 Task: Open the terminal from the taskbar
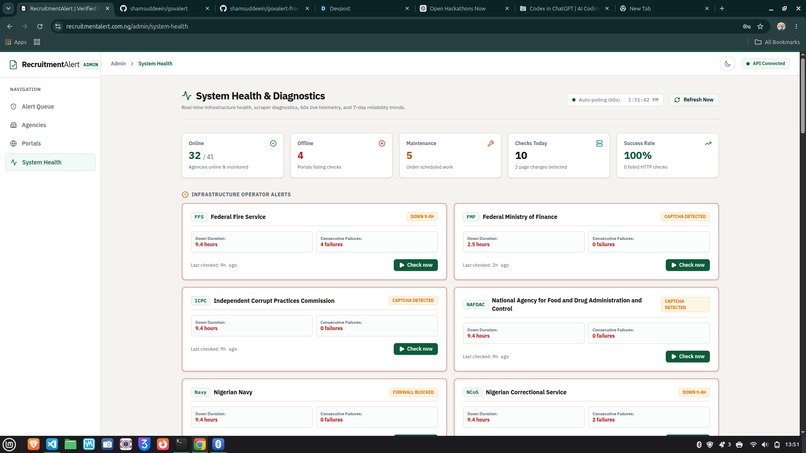click(x=181, y=444)
